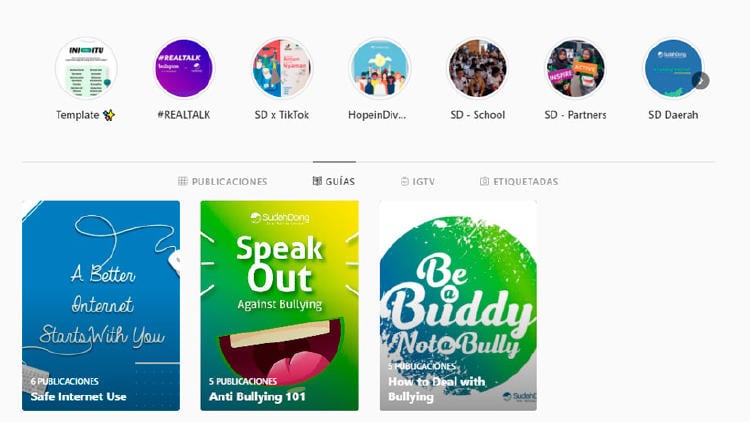Switch to the Publicaciones tab

pos(222,181)
